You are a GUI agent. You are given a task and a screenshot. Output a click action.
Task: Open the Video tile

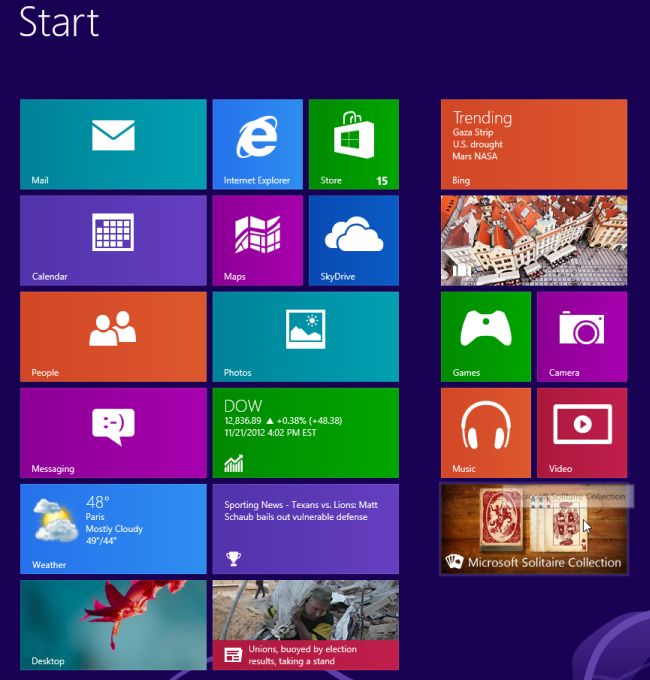coord(582,433)
